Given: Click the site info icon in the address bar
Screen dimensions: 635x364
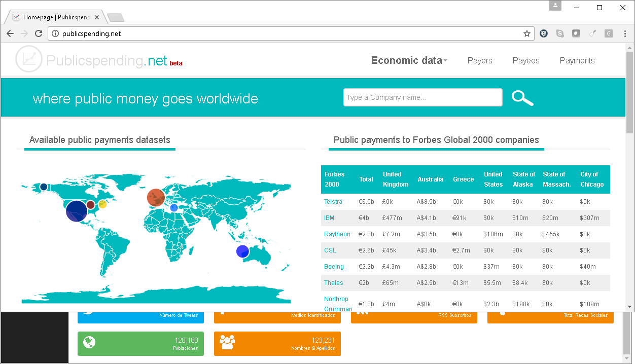Looking at the screenshot, I should (x=56, y=33).
